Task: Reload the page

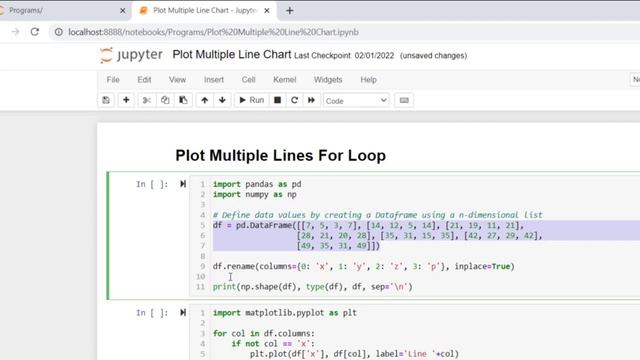Action: pos(35,32)
